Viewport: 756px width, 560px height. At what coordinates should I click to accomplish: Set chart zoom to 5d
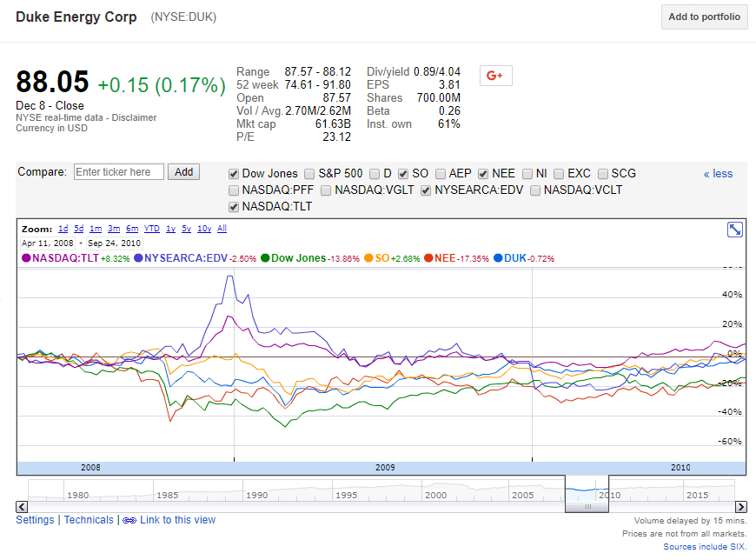78,229
